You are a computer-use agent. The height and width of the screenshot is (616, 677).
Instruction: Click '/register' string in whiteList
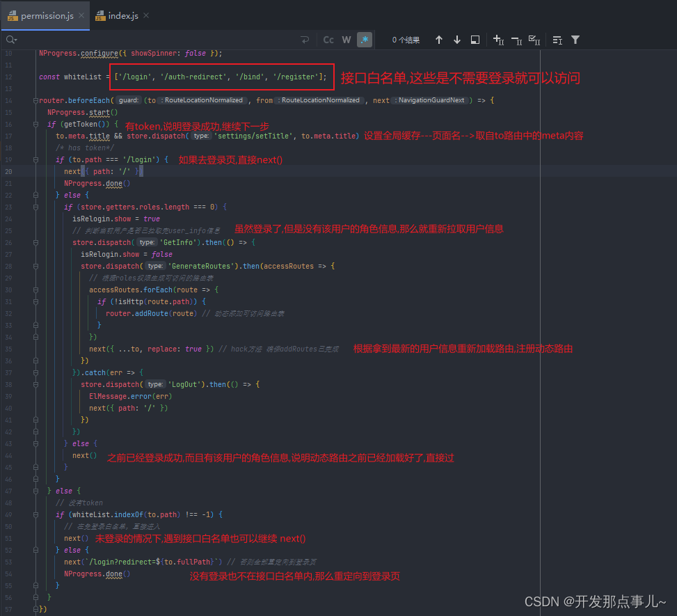[296, 77]
